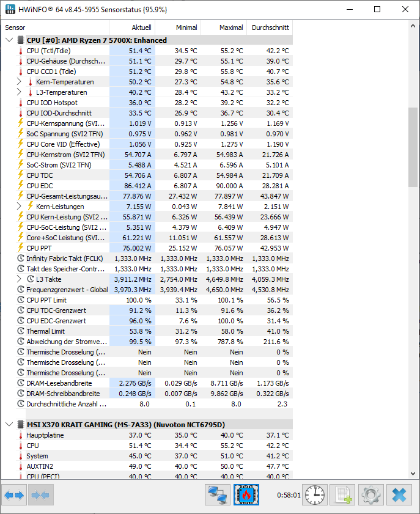The height and width of the screenshot is (514, 420).
Task: Click the Sensor column header
Action: click(55, 28)
